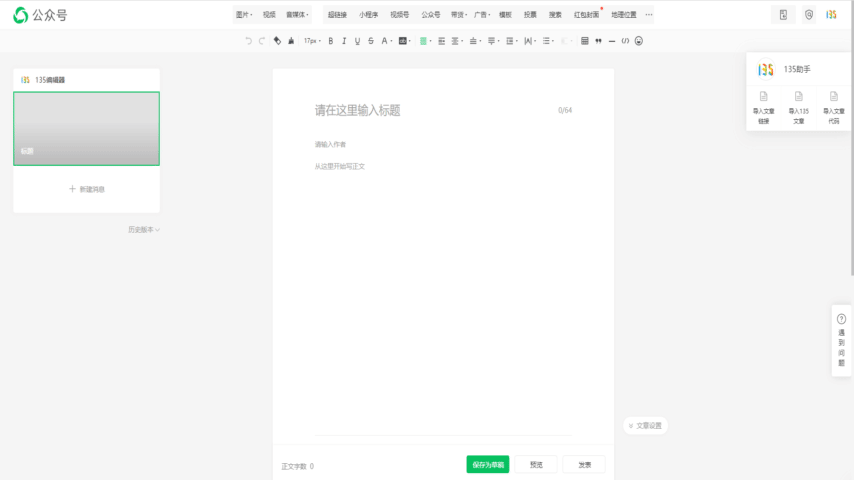Expand the 文章设置 panel

pos(645,426)
